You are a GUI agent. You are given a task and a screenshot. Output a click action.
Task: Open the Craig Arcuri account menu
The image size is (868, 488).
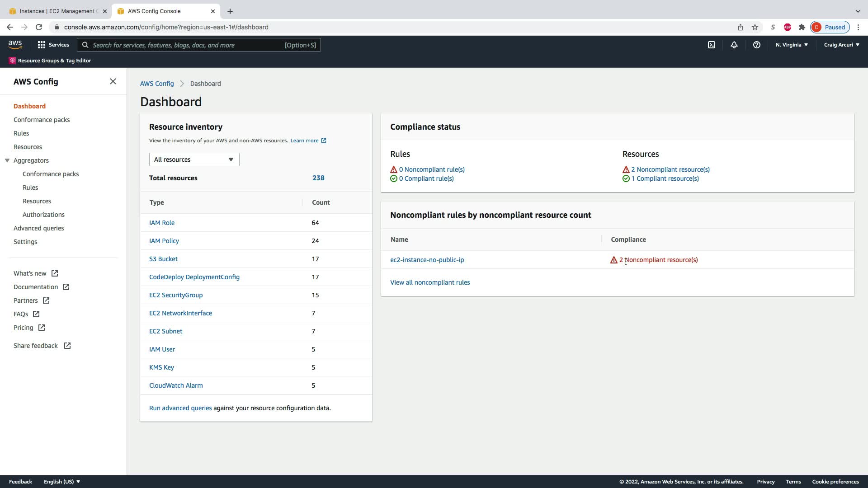coord(841,45)
